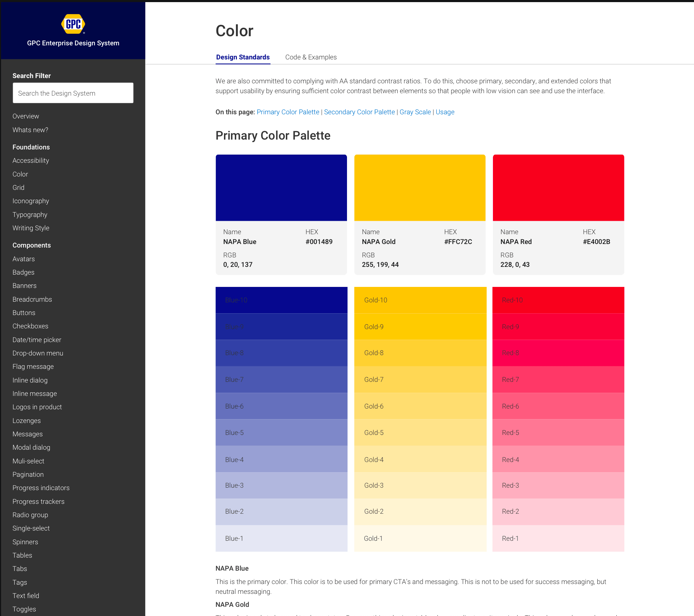Select the Red-6 shade swatch
The width and height of the screenshot is (694, 616).
point(558,406)
